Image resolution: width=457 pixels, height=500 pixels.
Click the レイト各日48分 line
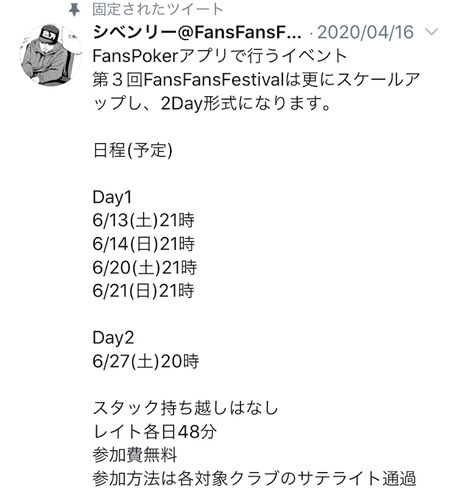(155, 432)
